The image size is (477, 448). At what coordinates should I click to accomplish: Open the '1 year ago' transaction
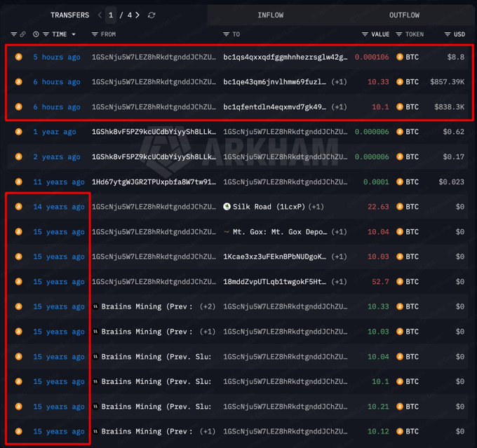55,132
